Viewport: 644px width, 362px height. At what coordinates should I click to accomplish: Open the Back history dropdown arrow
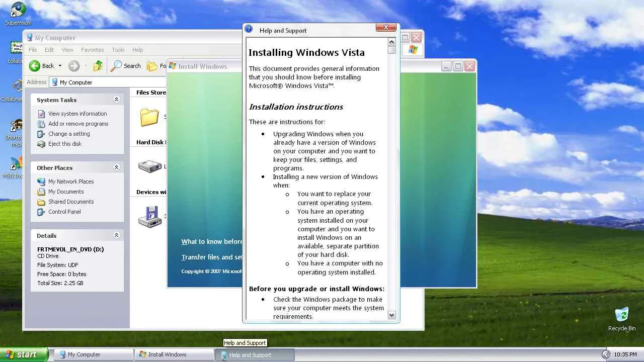[x=60, y=66]
